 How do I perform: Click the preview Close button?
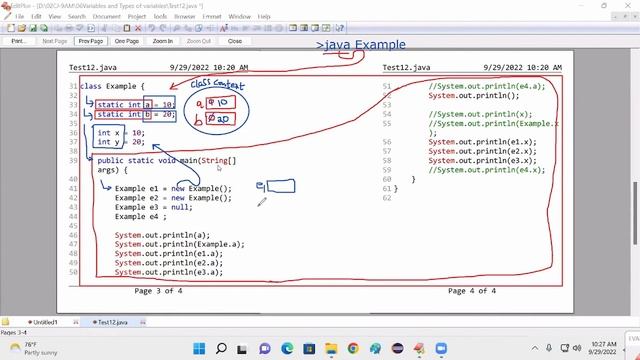[x=235, y=41]
